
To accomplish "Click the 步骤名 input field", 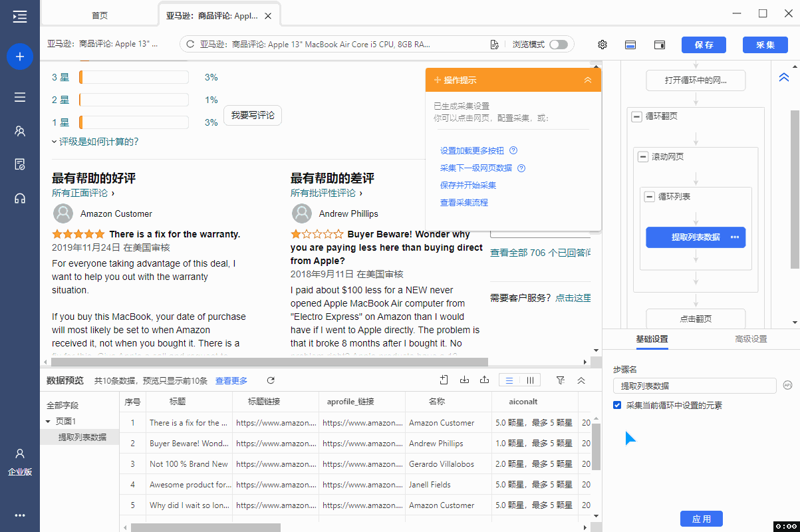I will [x=695, y=386].
